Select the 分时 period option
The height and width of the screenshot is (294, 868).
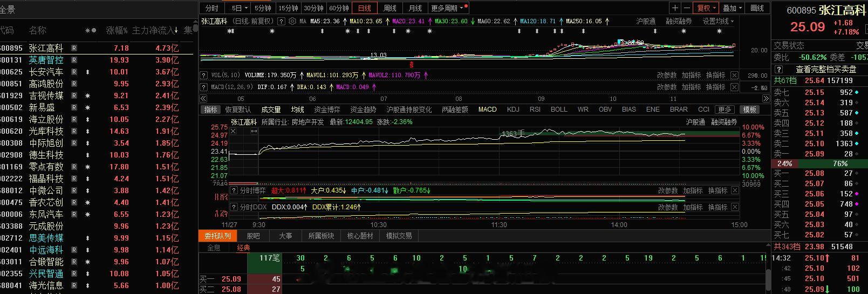pyautogui.click(x=211, y=8)
